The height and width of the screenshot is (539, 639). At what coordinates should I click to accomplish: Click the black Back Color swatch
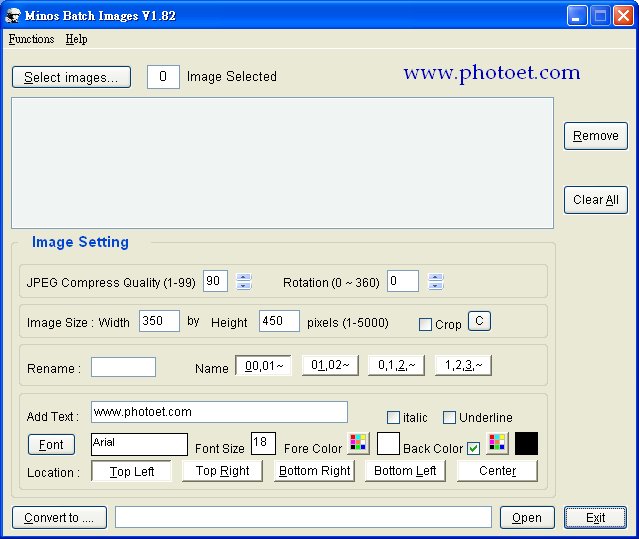tap(526, 443)
